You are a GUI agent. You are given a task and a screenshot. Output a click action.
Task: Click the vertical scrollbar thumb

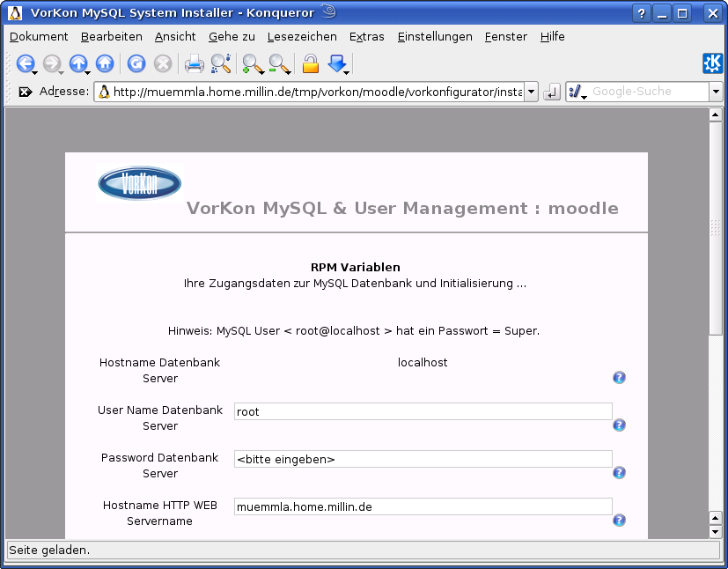click(x=715, y=227)
